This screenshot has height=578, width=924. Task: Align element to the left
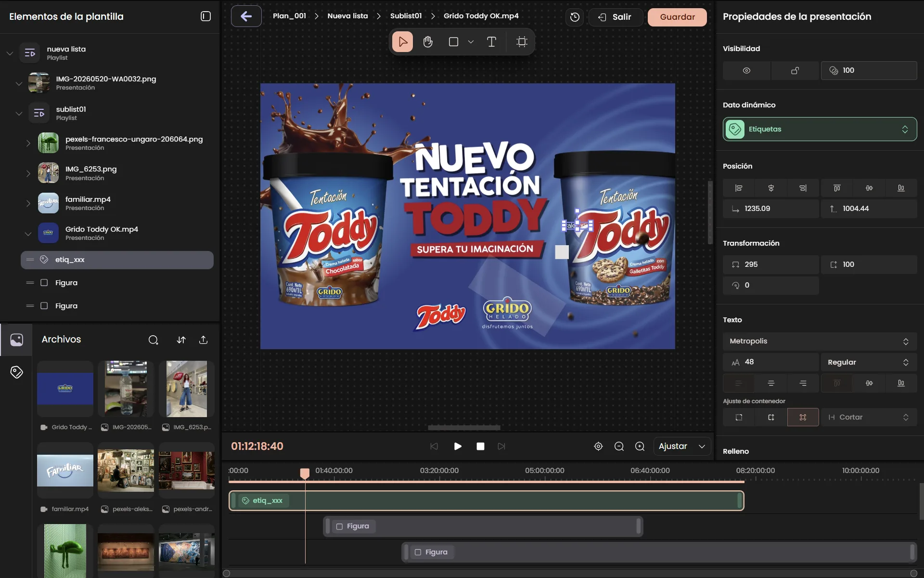739,188
